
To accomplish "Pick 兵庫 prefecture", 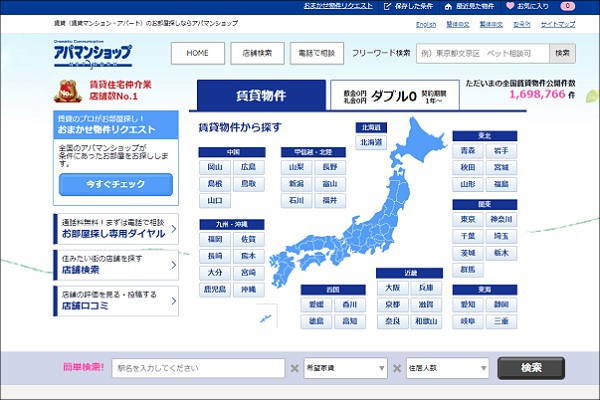I will pyautogui.click(x=426, y=288).
